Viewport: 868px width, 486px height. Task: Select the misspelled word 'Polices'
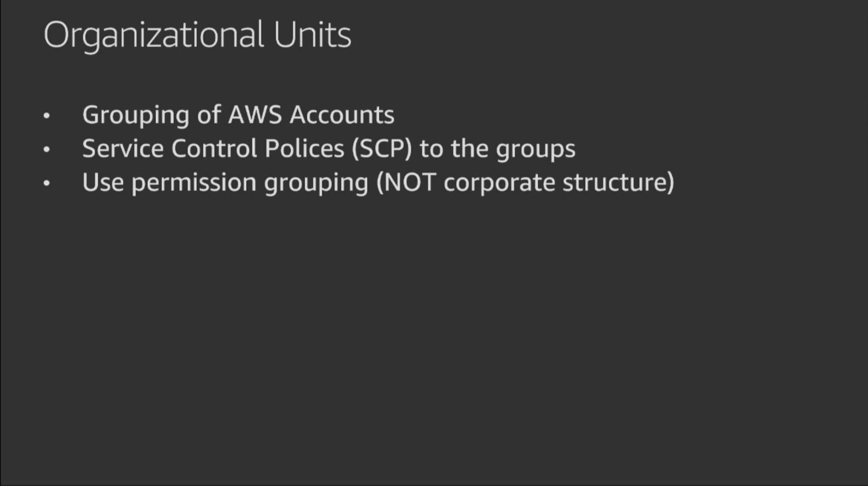pyautogui.click(x=304, y=149)
